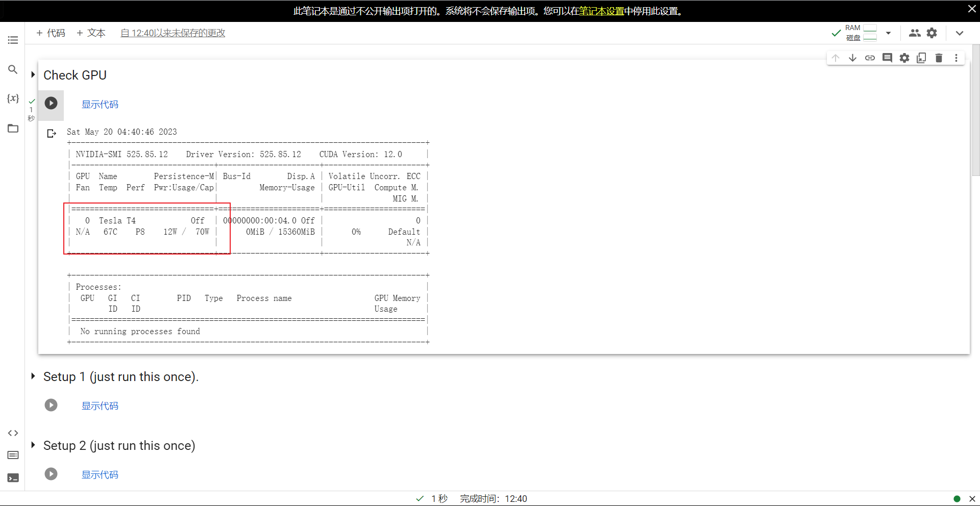This screenshot has width=980, height=506.
Task: Open the RAM runtime dropdown arrow
Action: pos(888,33)
